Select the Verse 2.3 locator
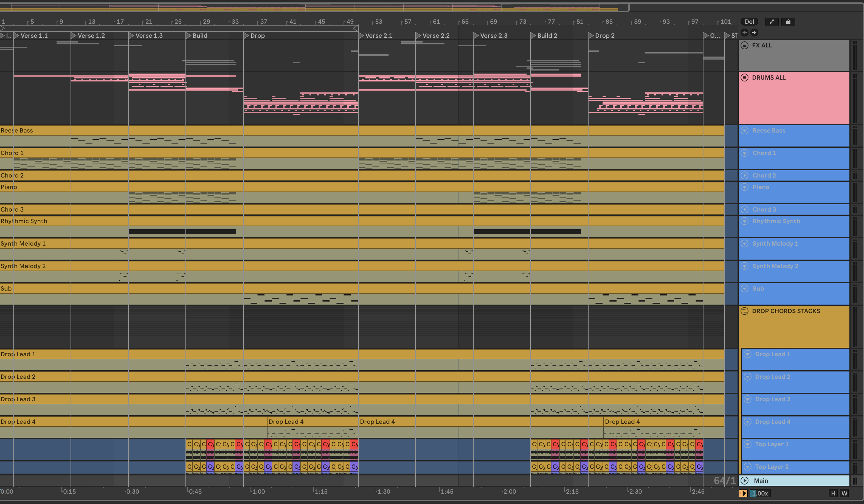864x504 pixels. pos(490,36)
